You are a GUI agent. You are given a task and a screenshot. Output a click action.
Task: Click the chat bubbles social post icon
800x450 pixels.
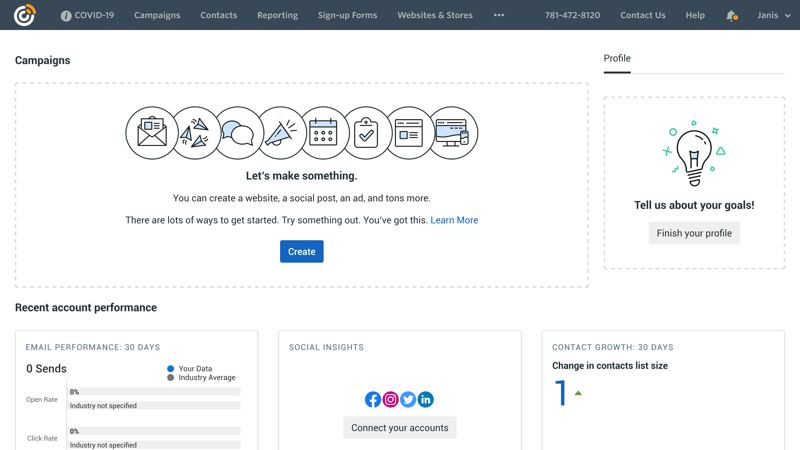click(238, 133)
